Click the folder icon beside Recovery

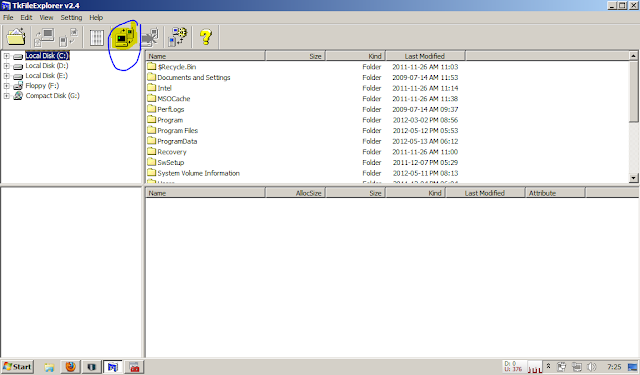[152, 151]
